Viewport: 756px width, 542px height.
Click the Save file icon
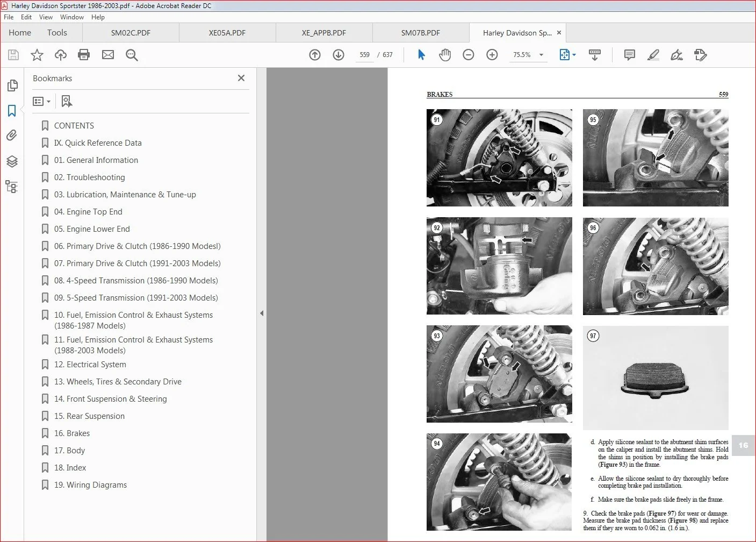(13, 55)
